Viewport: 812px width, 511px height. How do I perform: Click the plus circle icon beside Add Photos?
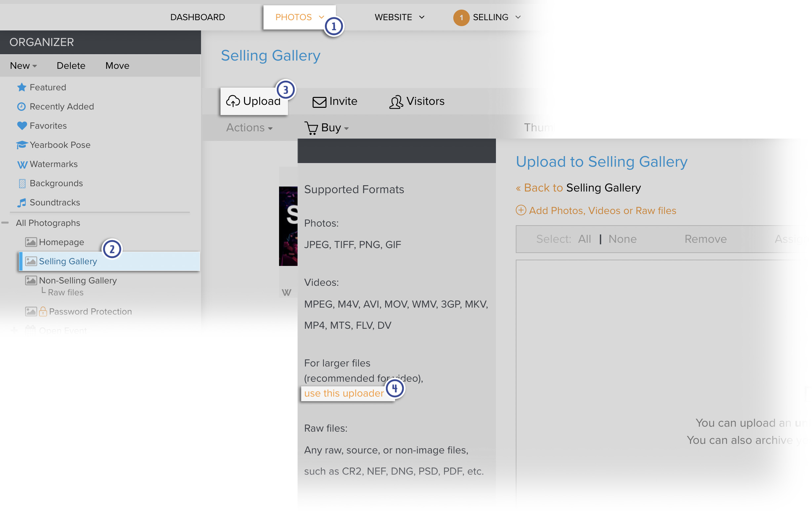pos(521,210)
